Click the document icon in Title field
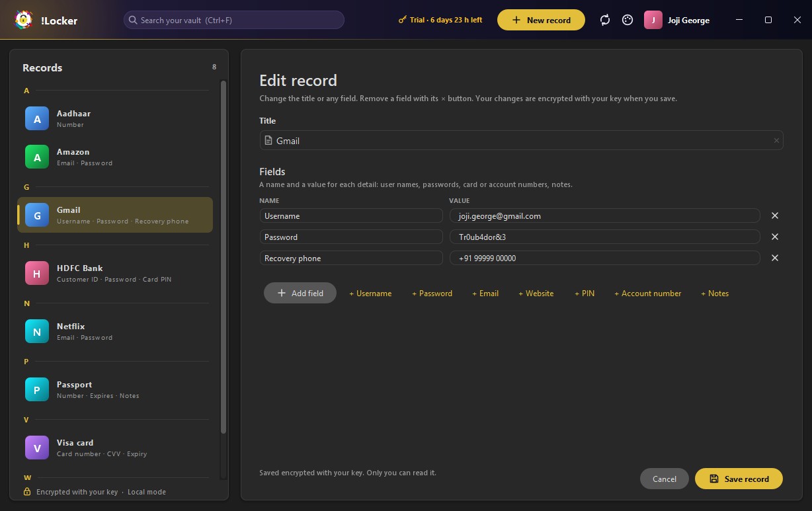The width and height of the screenshot is (812, 511). [268, 140]
